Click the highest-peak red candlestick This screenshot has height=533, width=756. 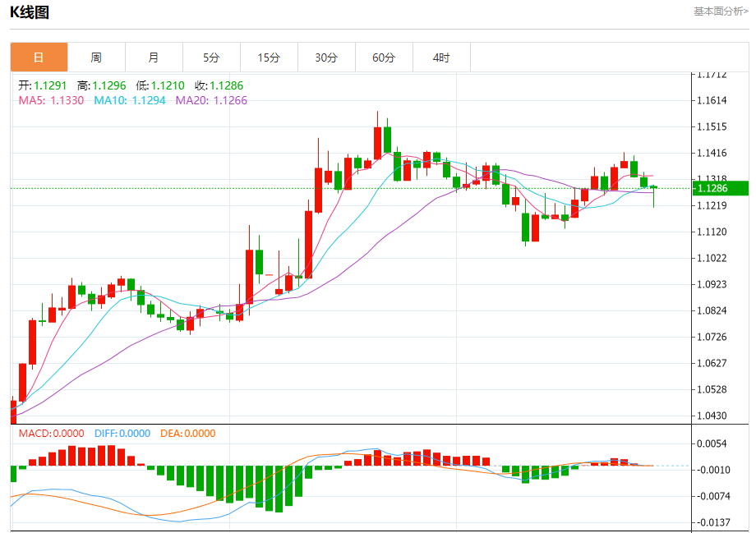click(x=377, y=135)
